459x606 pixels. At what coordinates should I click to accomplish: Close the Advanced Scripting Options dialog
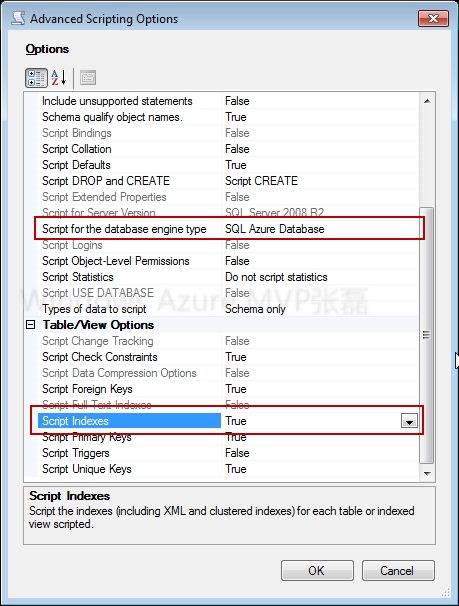434,19
